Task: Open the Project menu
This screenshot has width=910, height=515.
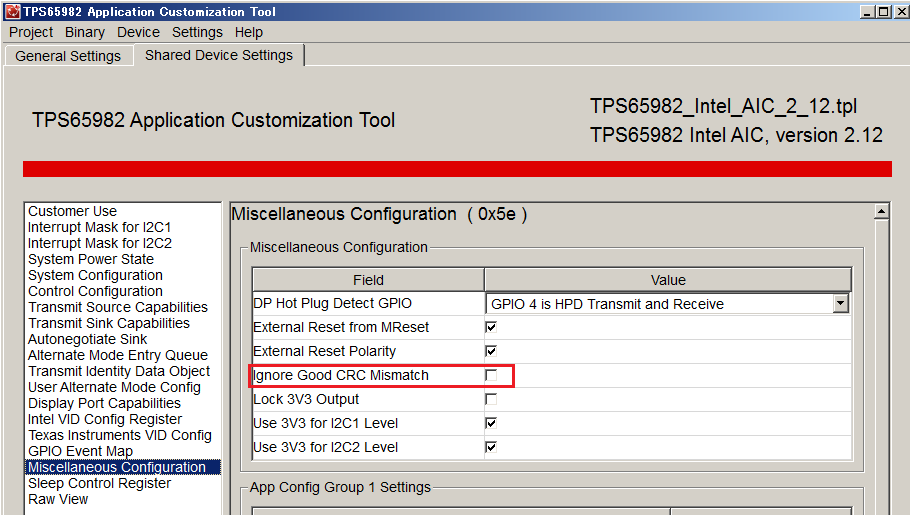Action: pos(31,32)
